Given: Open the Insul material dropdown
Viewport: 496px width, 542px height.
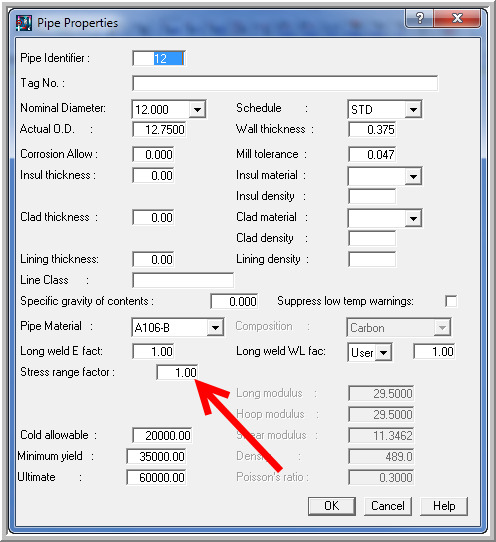Looking at the screenshot, I should pyautogui.click(x=413, y=176).
